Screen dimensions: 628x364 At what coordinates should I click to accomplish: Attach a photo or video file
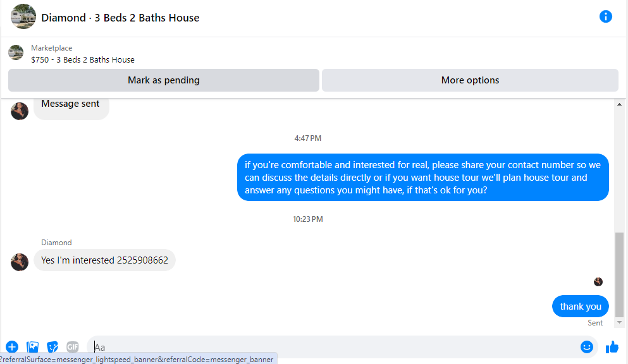tap(32, 347)
